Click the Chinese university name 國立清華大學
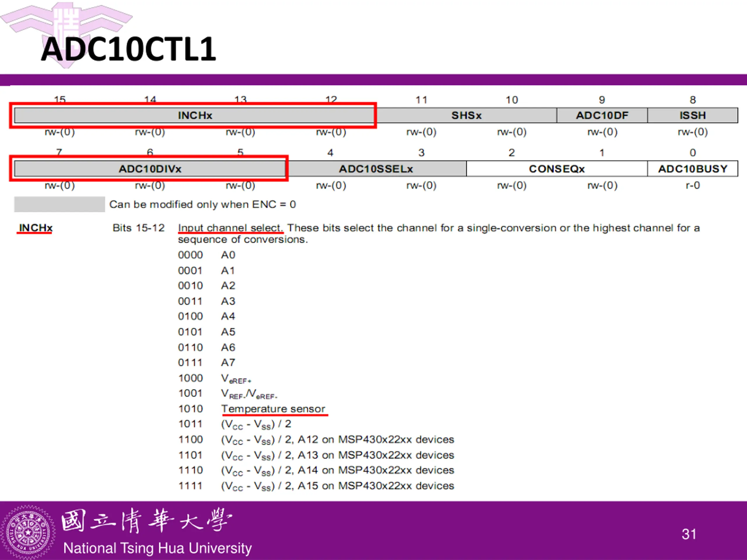The image size is (747, 560). point(146,521)
